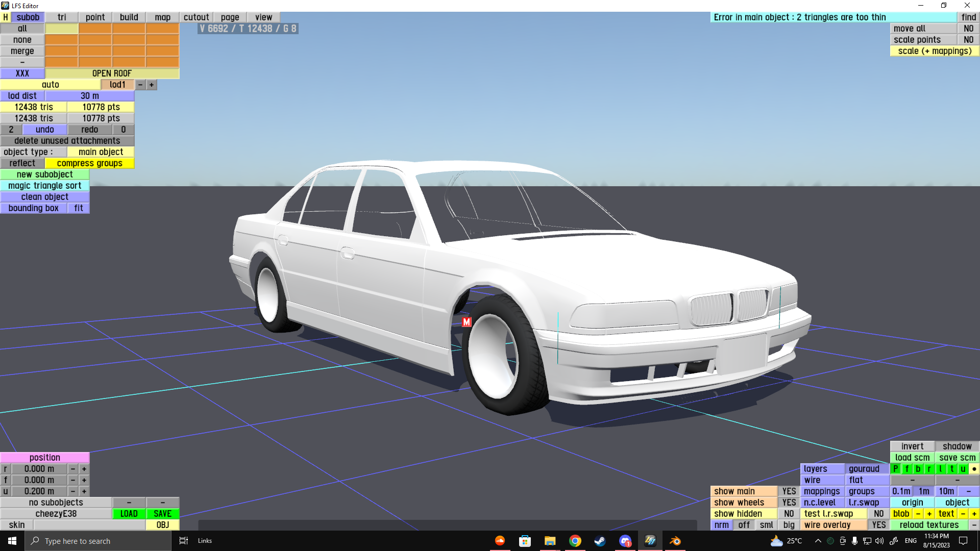Open the cutout tab

(x=196, y=17)
